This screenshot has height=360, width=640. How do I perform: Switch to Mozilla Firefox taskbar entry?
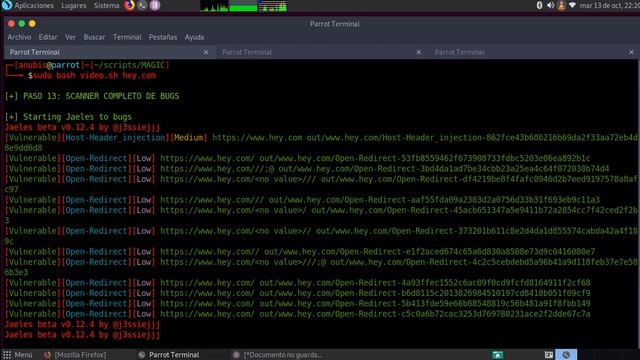tap(75, 355)
